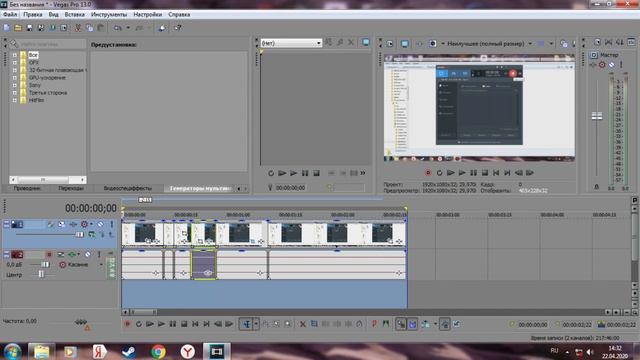
Task: Mute the video track 1
Action: (x=100, y=224)
